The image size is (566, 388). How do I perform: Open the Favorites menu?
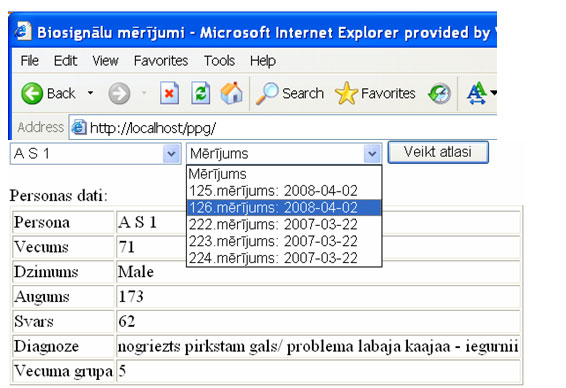point(161,61)
